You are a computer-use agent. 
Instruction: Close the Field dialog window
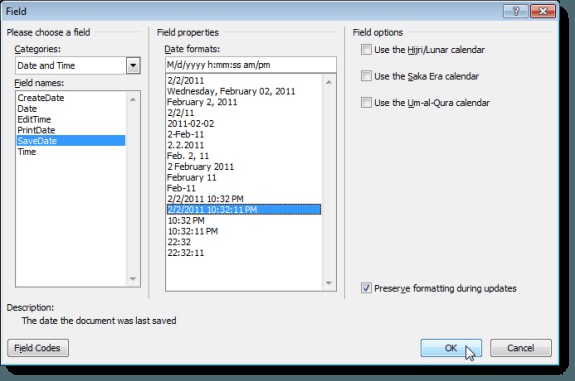point(543,11)
